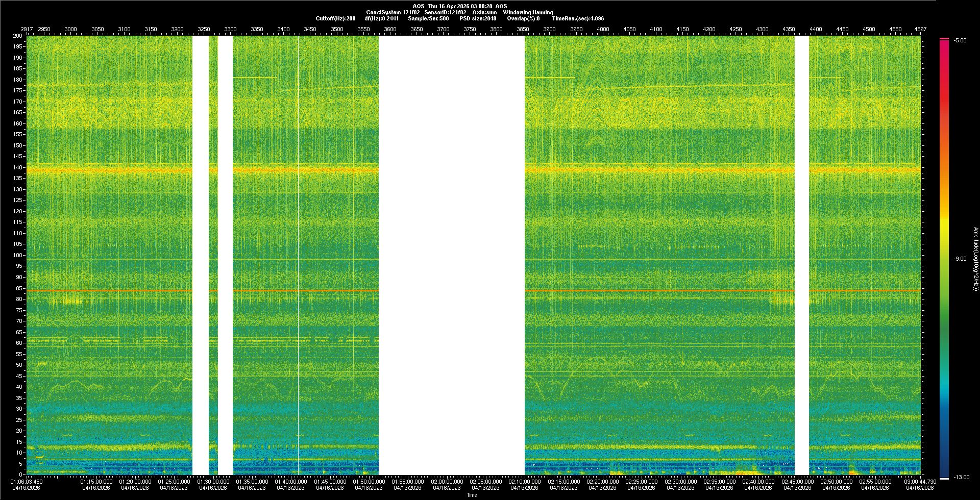
Task: Click the 4000 tick on the top axis
Action: pos(603,29)
